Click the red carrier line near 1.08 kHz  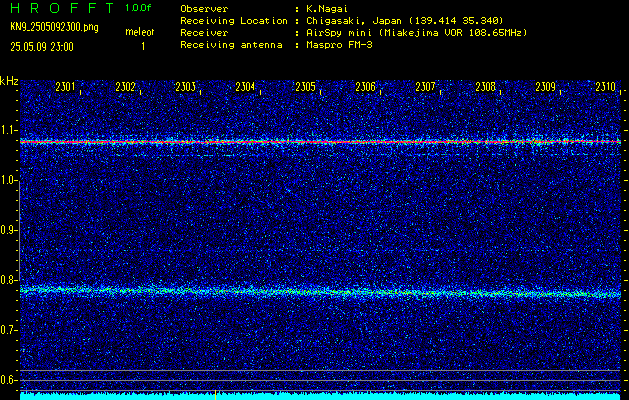click(321, 142)
